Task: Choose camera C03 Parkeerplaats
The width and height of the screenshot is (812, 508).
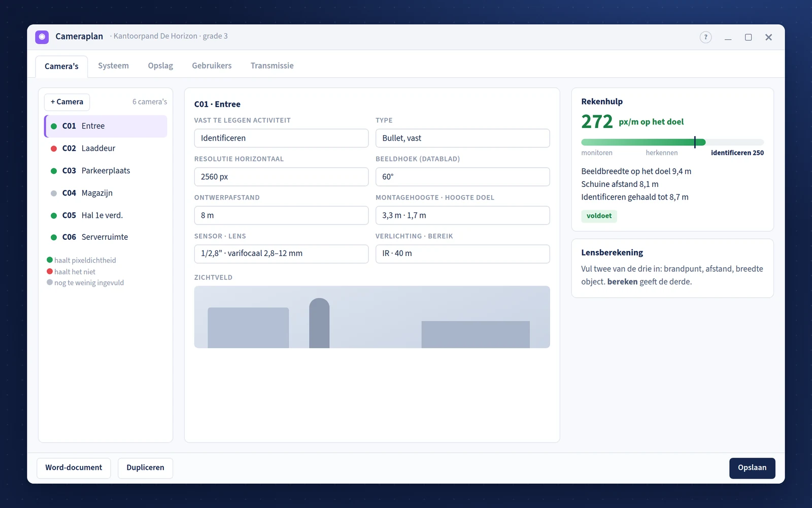Action: click(106, 171)
